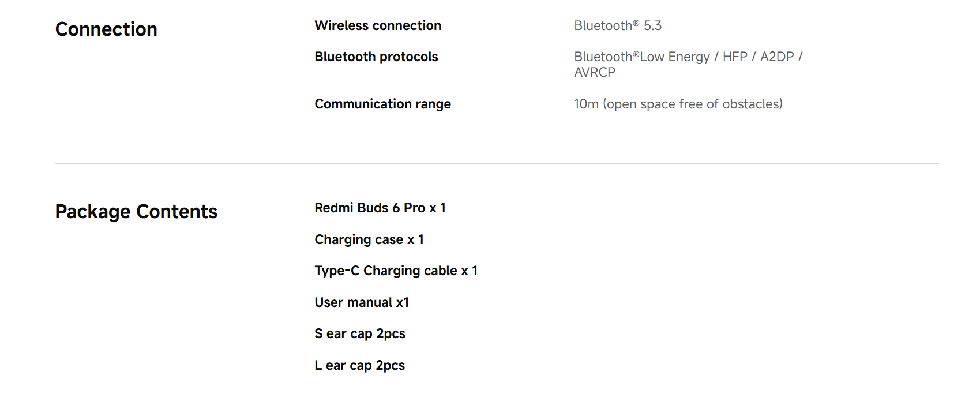The width and height of the screenshot is (980, 401).
Task: Click the word obstacles in range value
Action: point(752,104)
